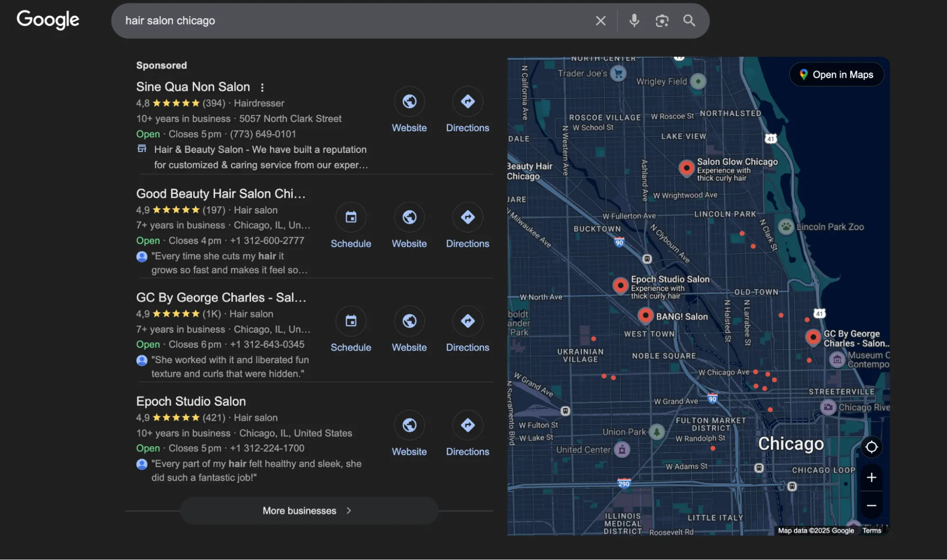Get directions to Sine Qua Non Salon
The height and width of the screenshot is (560, 947).
[x=468, y=101]
